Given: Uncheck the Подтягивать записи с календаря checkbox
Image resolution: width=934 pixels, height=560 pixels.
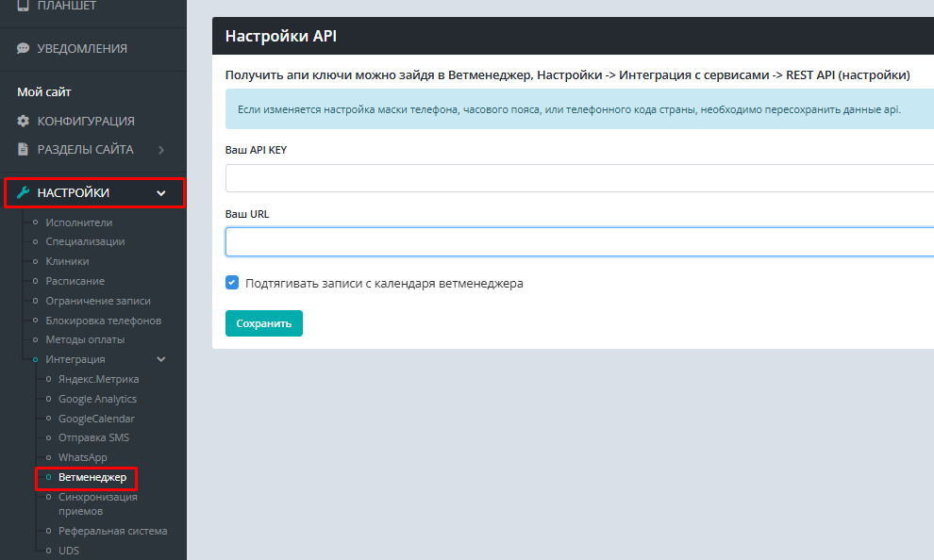Looking at the screenshot, I should (232, 282).
